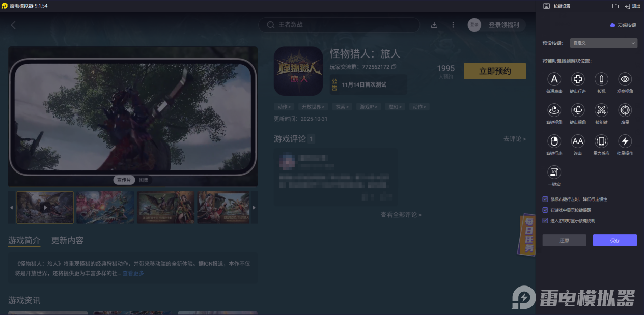Image resolution: width=644 pixels, height=315 pixels.
Task: Select the 重力感应 gravity sensor mapping icon
Action: [601, 141]
